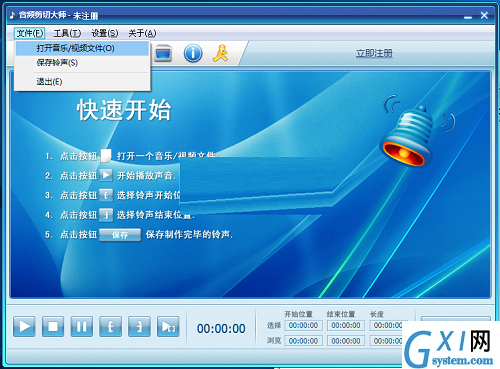Click the 保存 button in quick-start step 5
500x369 pixels.
[x=120, y=235]
